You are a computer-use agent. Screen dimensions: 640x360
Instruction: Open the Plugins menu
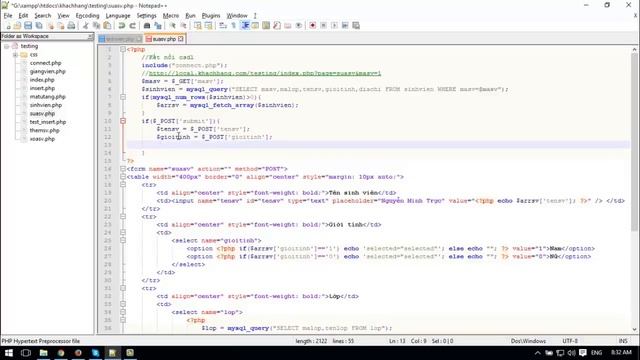(211, 16)
